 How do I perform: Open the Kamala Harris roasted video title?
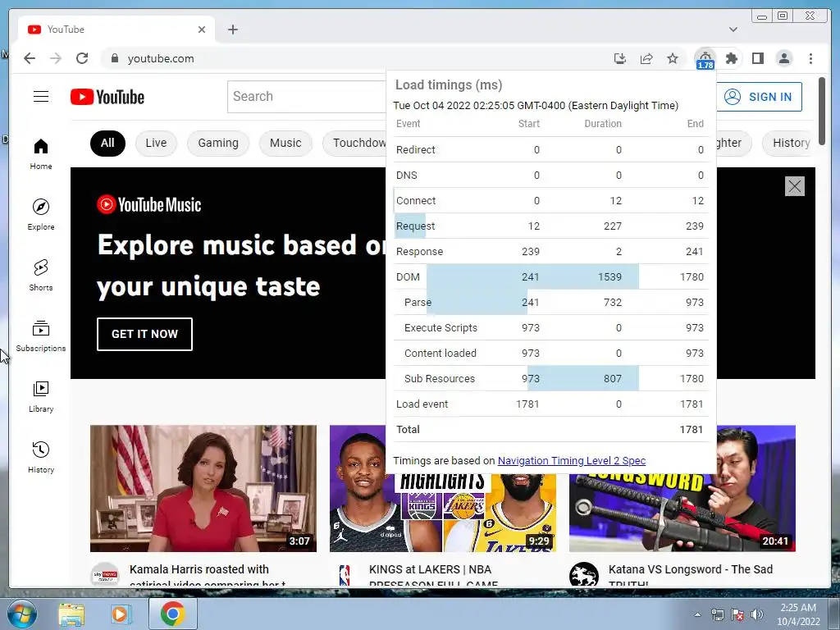(208, 575)
